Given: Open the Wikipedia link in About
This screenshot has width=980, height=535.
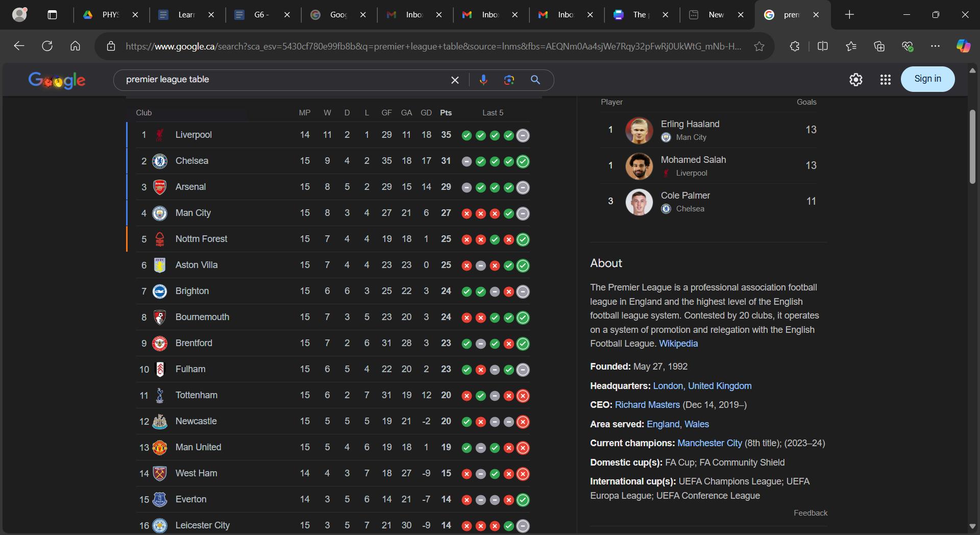Looking at the screenshot, I should [x=678, y=344].
